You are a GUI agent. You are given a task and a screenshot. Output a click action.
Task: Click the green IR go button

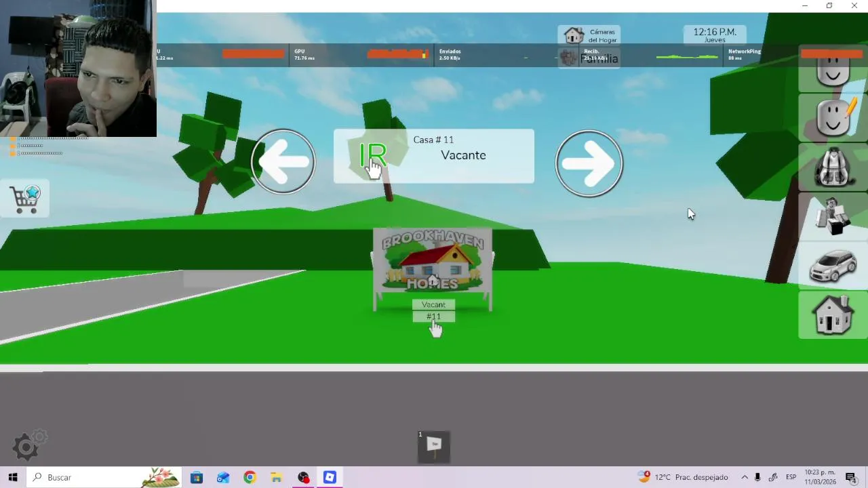pos(372,157)
